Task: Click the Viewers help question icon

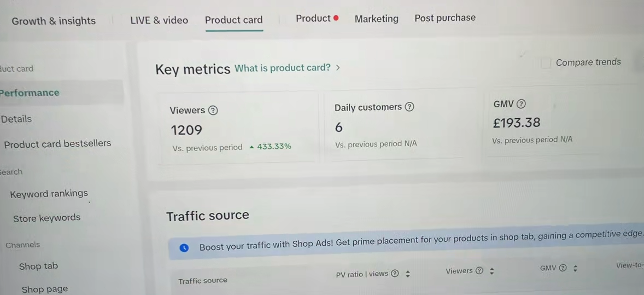Action: [213, 110]
